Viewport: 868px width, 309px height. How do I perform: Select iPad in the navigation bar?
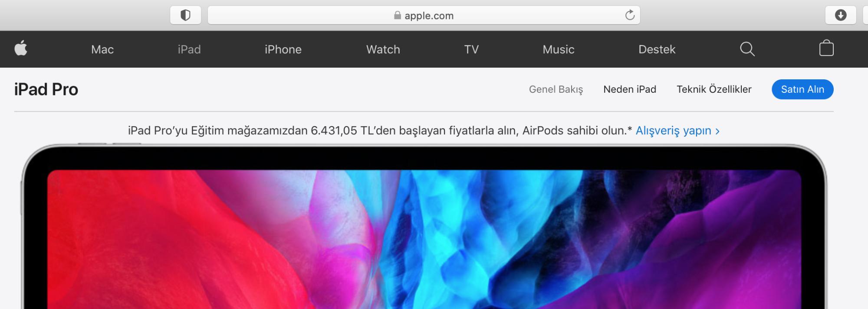(189, 49)
